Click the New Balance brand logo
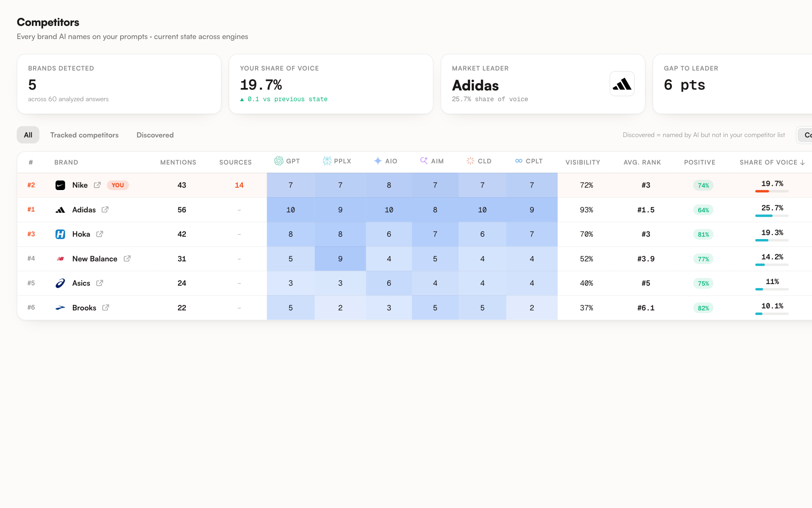812x508 pixels. [60, 259]
